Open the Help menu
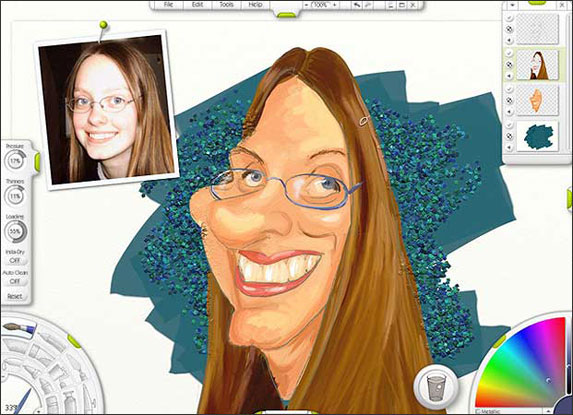Screen dimensions: 573x415 point(255,5)
